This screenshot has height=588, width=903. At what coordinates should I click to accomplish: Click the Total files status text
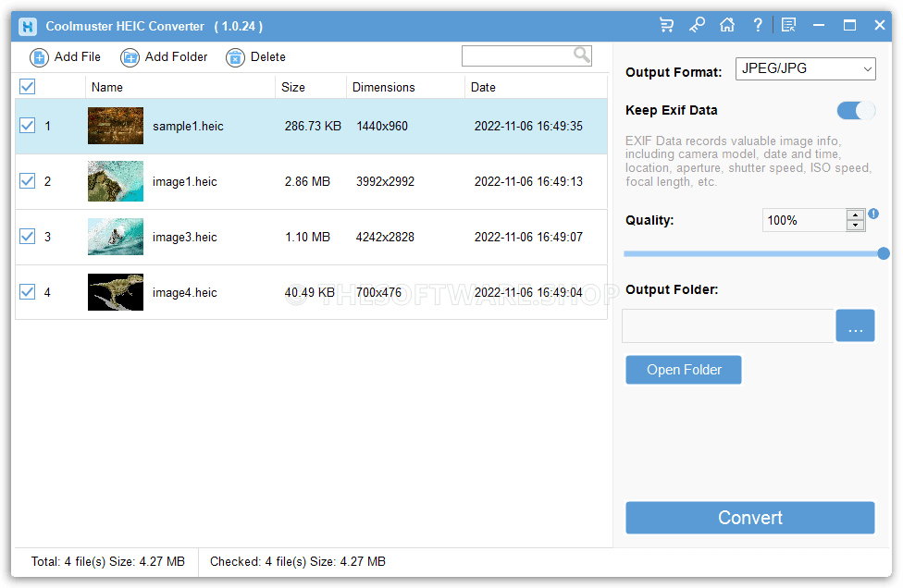[x=107, y=561]
